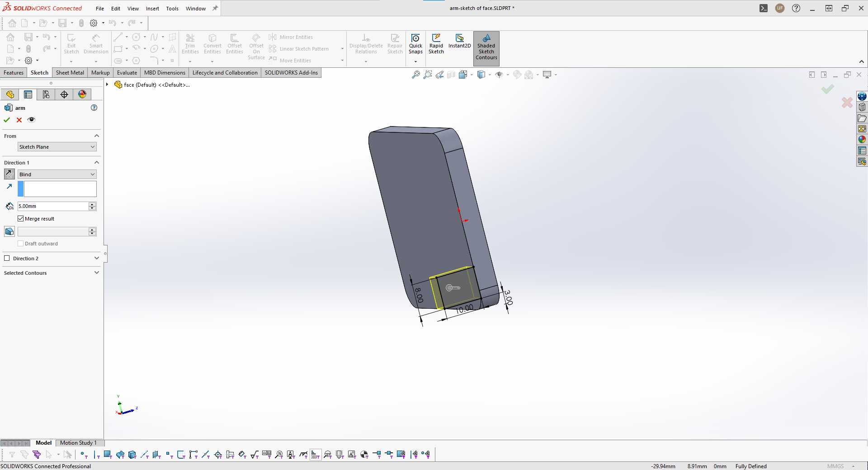This screenshot has width=868, height=470.
Task: Accept the arm feature with green checkmark
Action: (x=7, y=120)
